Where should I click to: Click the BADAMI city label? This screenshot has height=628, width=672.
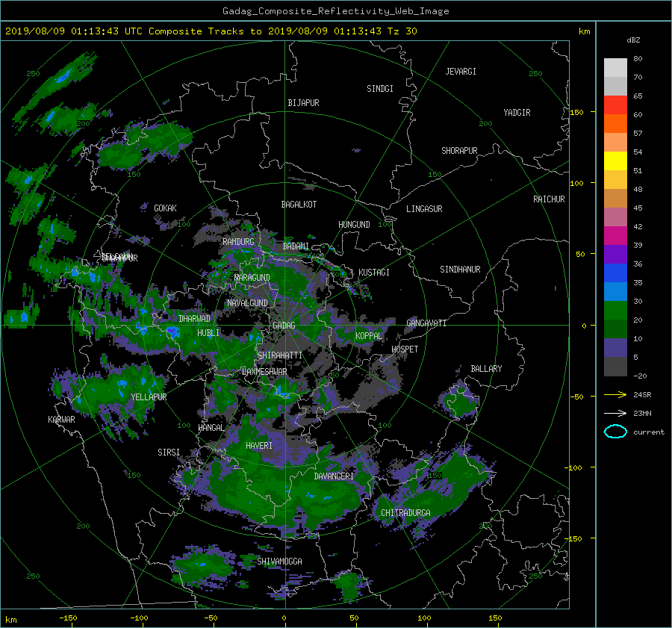pyautogui.click(x=296, y=246)
